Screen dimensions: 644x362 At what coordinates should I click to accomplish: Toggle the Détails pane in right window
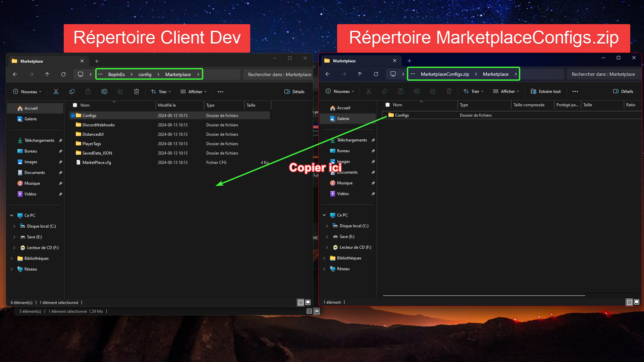click(623, 91)
